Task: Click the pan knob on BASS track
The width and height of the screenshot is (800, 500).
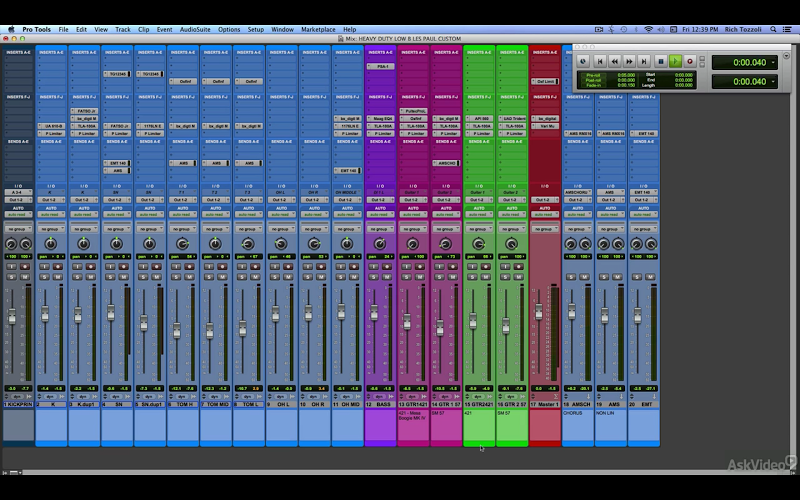Action: pyautogui.click(x=380, y=244)
